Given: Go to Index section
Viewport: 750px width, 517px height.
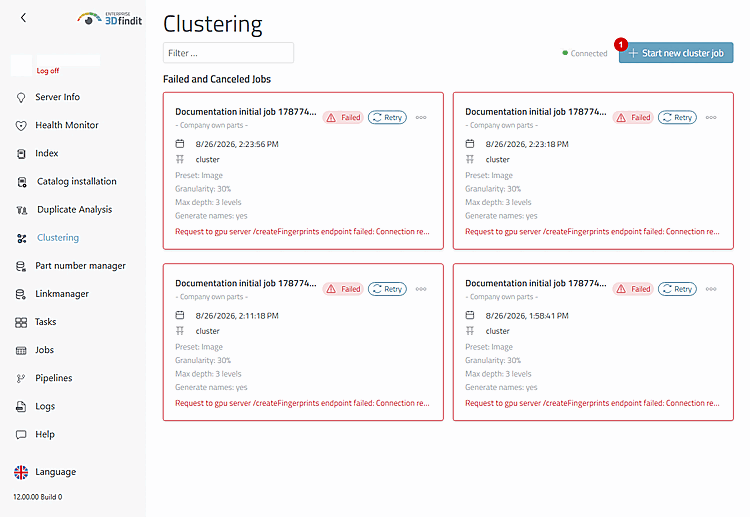Looking at the screenshot, I should point(47,154).
